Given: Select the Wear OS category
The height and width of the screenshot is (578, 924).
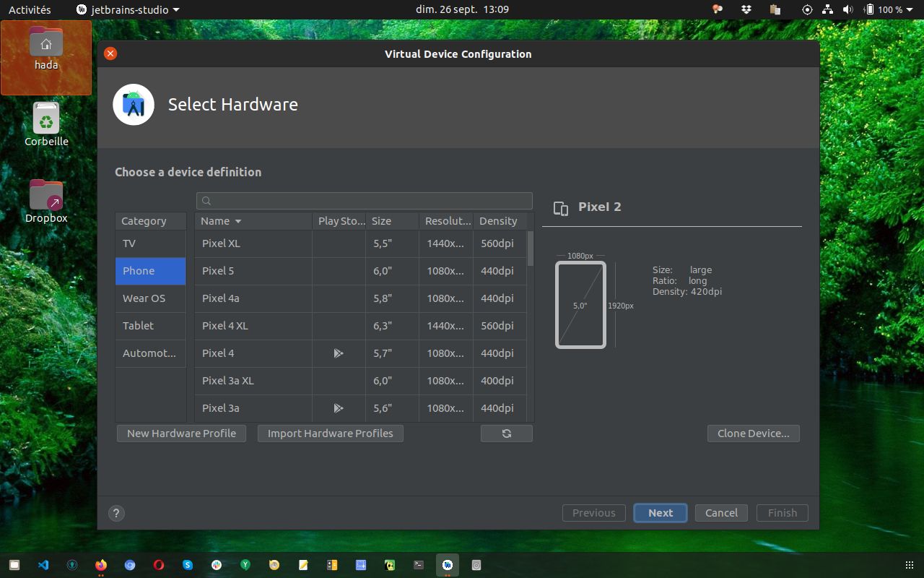Looking at the screenshot, I should pyautogui.click(x=151, y=298).
